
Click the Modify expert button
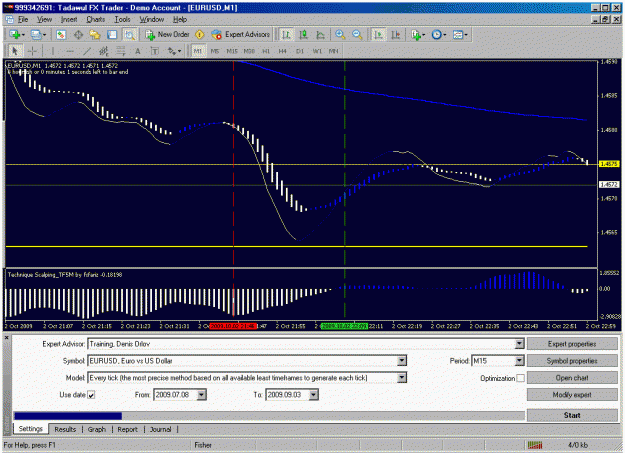tap(572, 395)
